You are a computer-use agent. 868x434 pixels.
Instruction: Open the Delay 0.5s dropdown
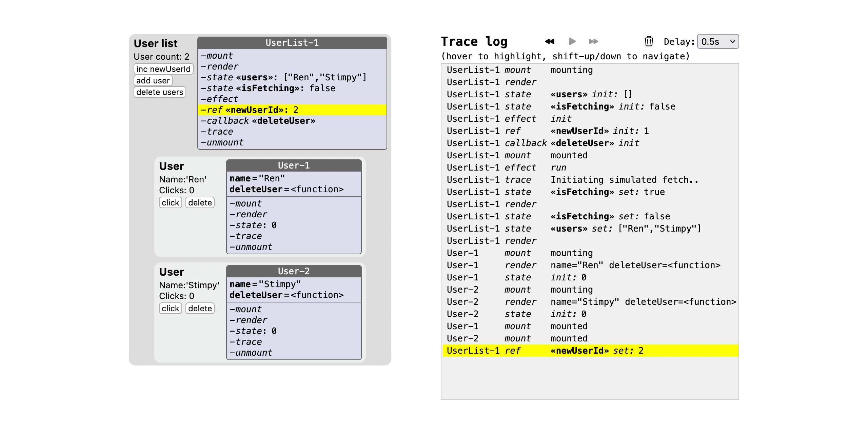tap(718, 42)
